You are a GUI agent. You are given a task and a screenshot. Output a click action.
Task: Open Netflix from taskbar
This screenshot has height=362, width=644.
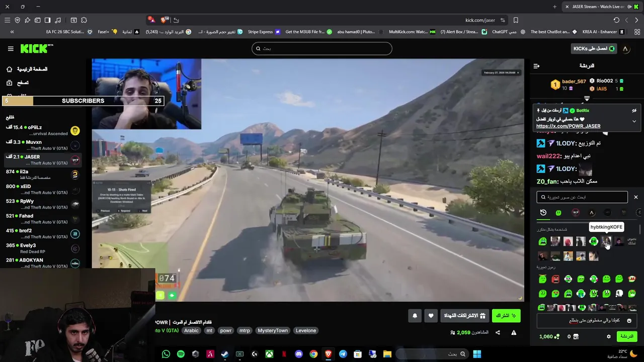pos(284,354)
